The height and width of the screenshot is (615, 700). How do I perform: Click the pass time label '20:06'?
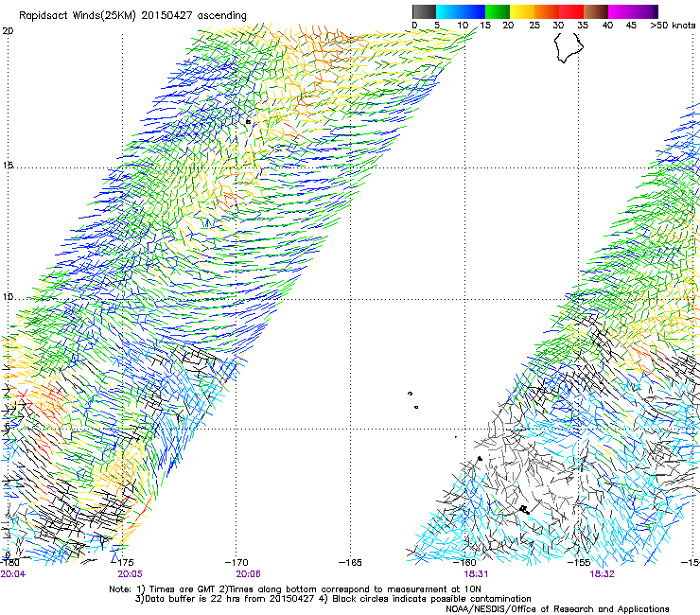pos(248,574)
